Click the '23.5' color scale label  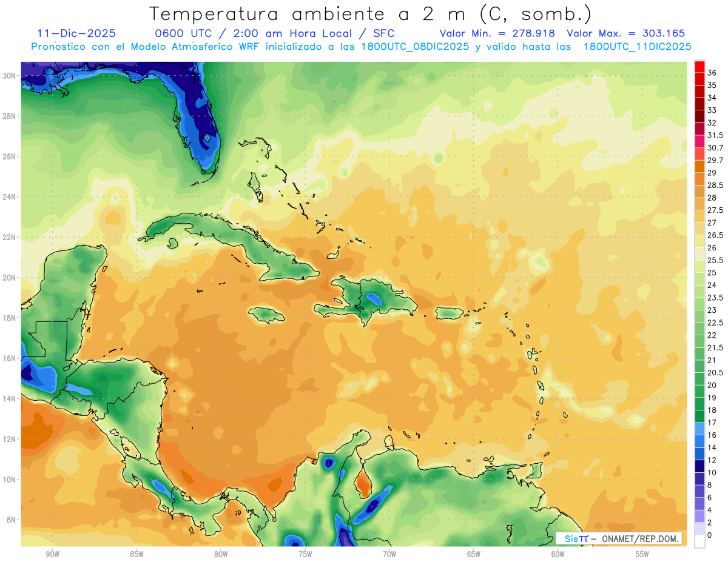[715, 298]
